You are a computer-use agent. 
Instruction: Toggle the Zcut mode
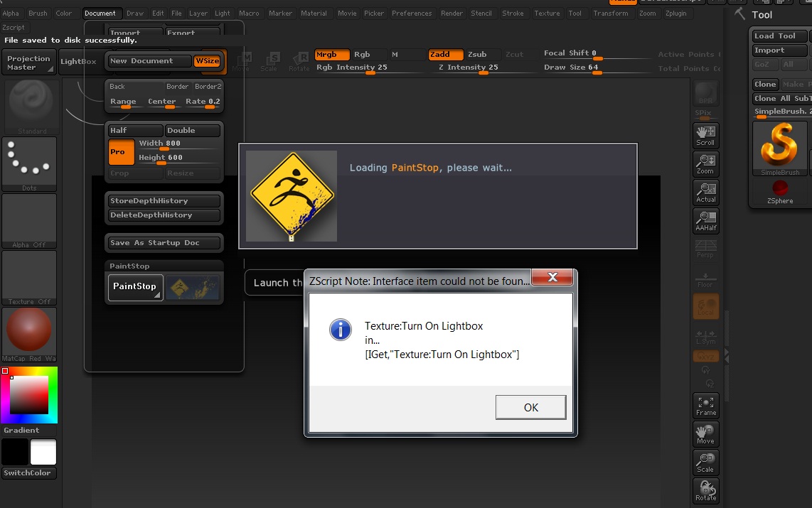520,54
